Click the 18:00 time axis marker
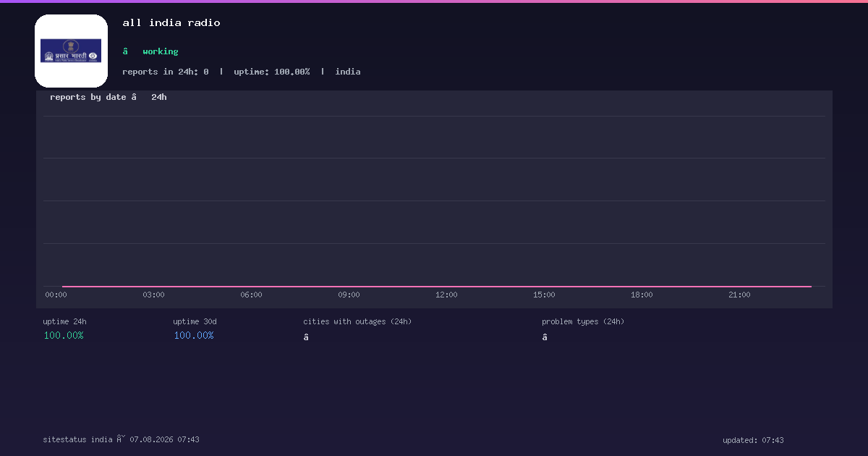Image resolution: width=868 pixels, height=456 pixels. coord(642,295)
